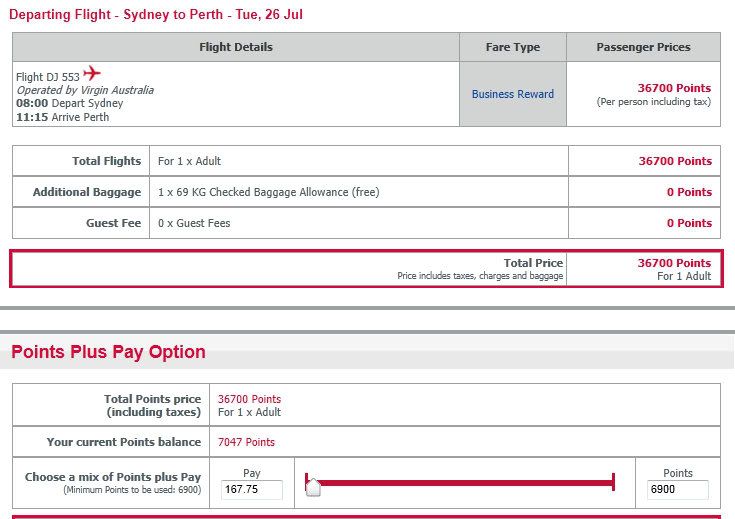Viewport: 735px width, 519px height.
Task: Click the 36700 Points total points price text
Action: (x=249, y=399)
